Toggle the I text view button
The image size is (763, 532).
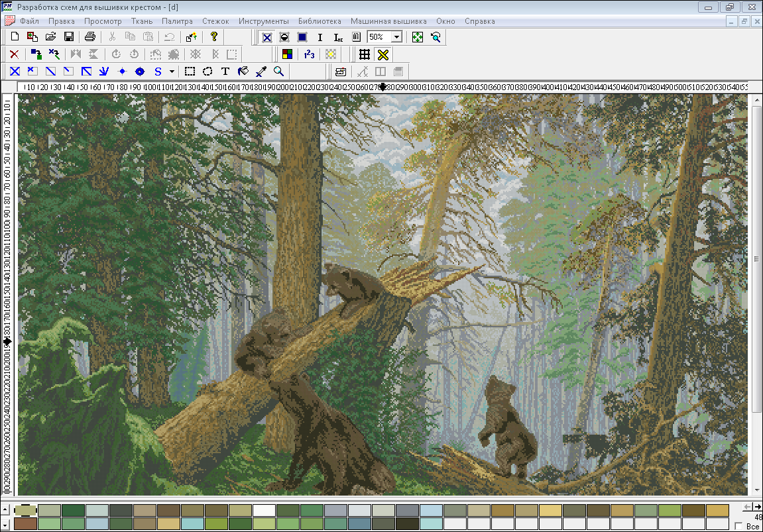(x=320, y=37)
